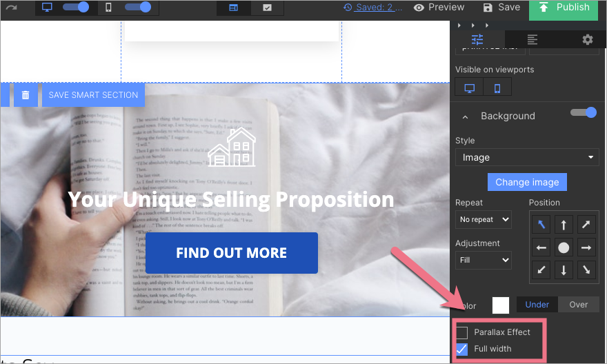Enable the Parallax Effect checkbox
The width and height of the screenshot is (607, 364).
462,333
